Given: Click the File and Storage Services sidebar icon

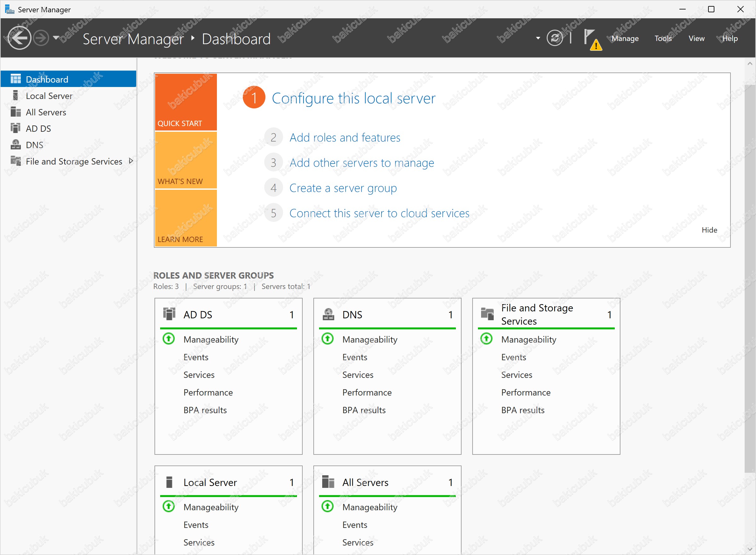Looking at the screenshot, I should coord(15,161).
